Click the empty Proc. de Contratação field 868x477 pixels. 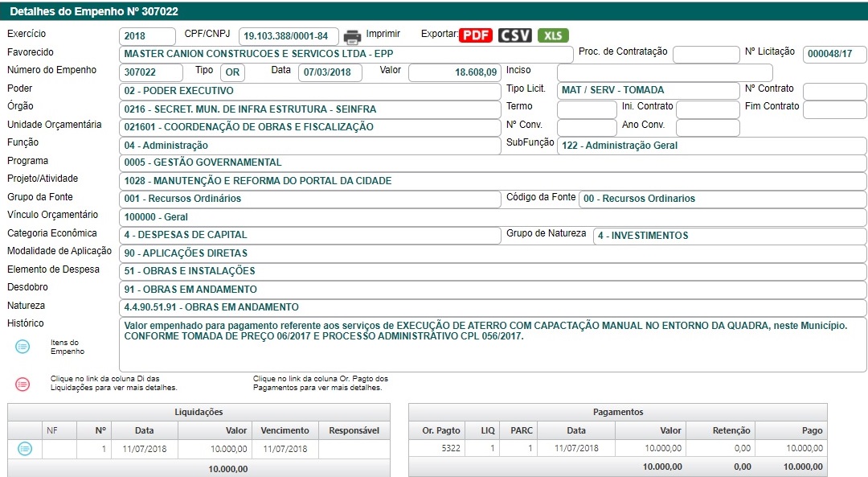coord(706,54)
